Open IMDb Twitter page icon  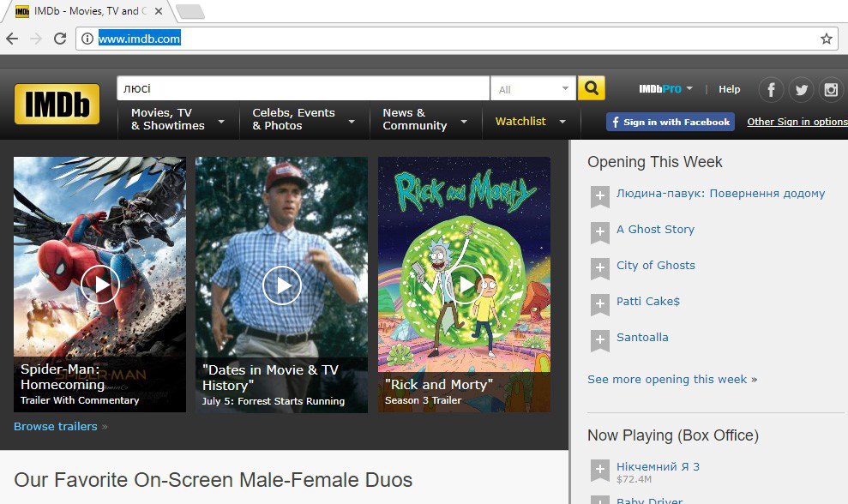(801, 89)
